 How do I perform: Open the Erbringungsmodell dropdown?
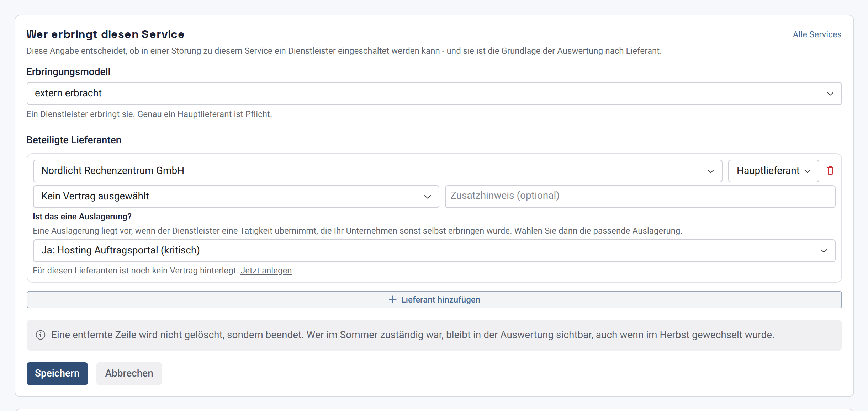434,94
